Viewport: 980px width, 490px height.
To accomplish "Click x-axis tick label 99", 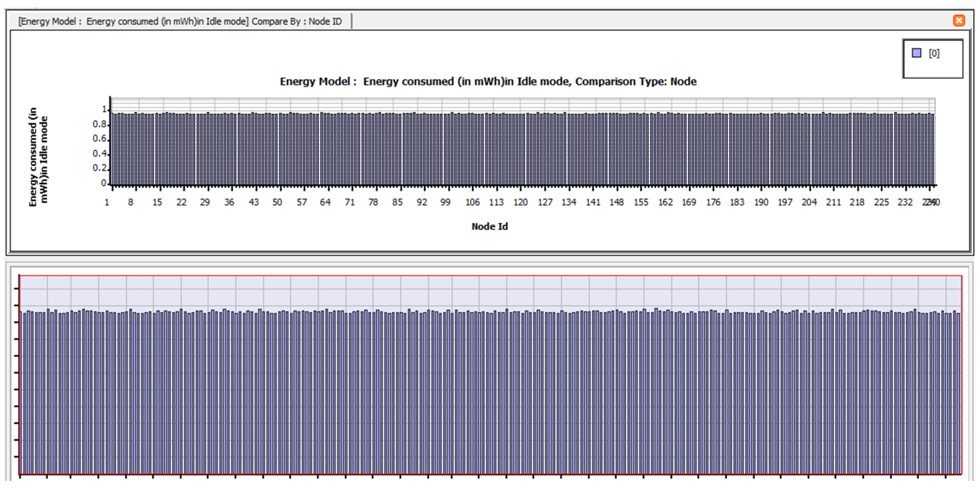I will coord(445,202).
